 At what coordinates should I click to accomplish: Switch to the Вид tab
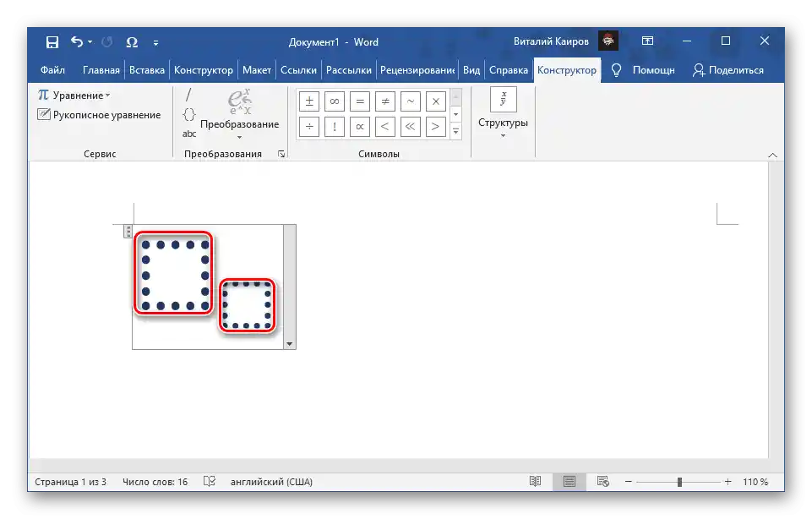[471, 70]
